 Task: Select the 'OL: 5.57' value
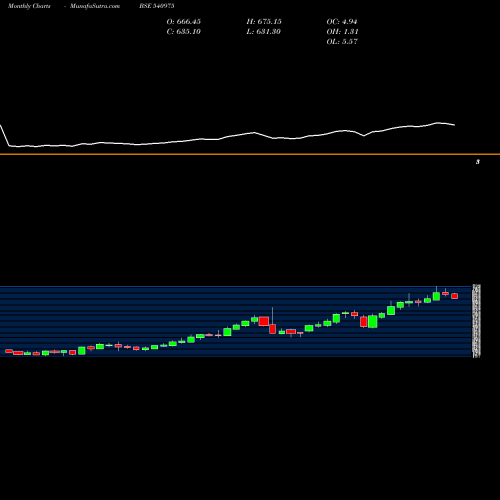tap(342, 42)
